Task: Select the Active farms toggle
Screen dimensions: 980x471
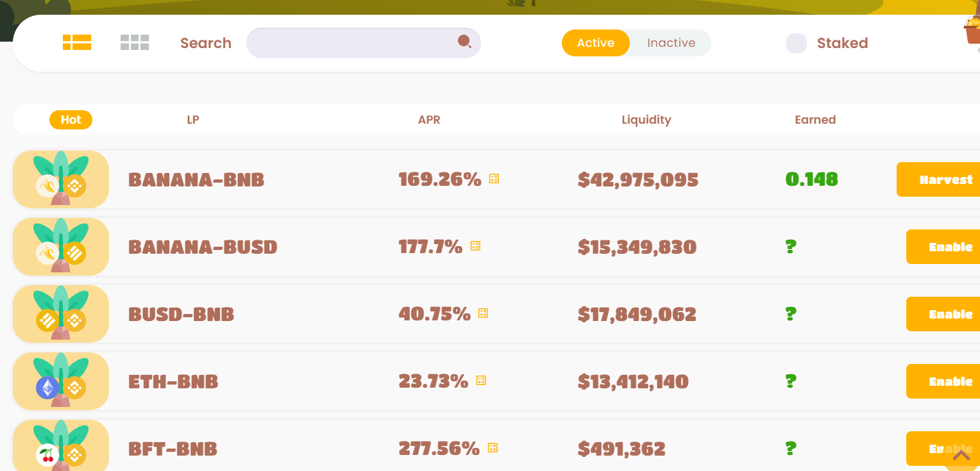Action: (x=595, y=43)
